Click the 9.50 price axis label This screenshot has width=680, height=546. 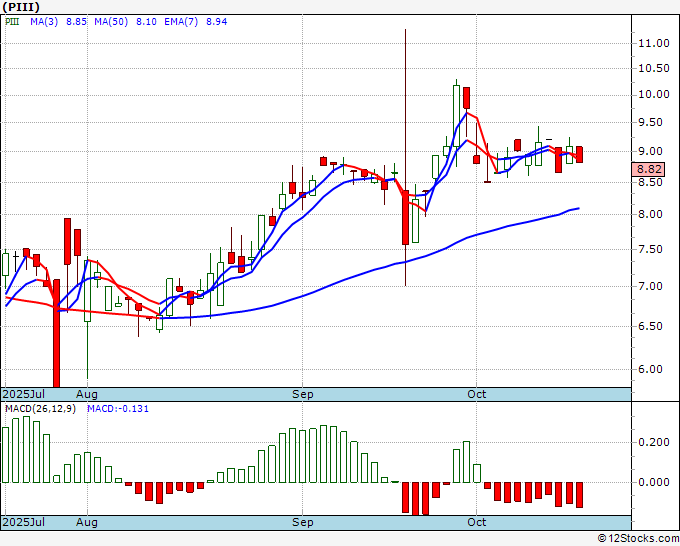(650, 122)
